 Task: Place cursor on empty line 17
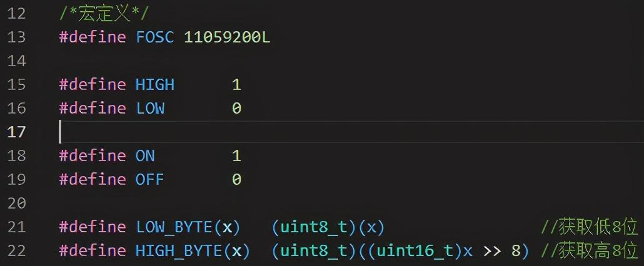tap(250, 132)
